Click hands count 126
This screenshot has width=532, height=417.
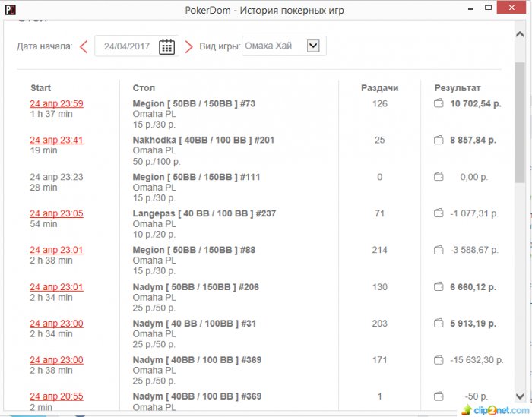380,103
